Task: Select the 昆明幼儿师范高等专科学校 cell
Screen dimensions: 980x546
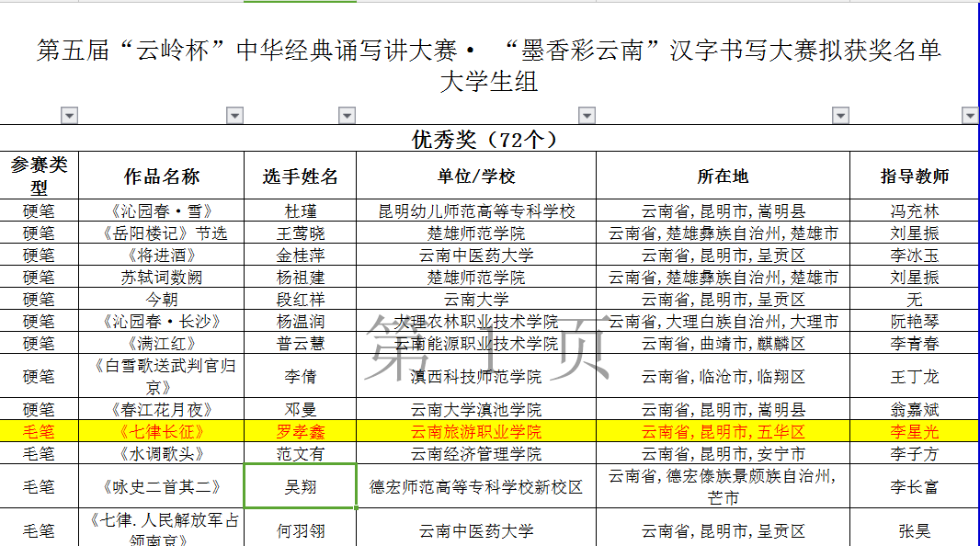Action: coord(476,210)
